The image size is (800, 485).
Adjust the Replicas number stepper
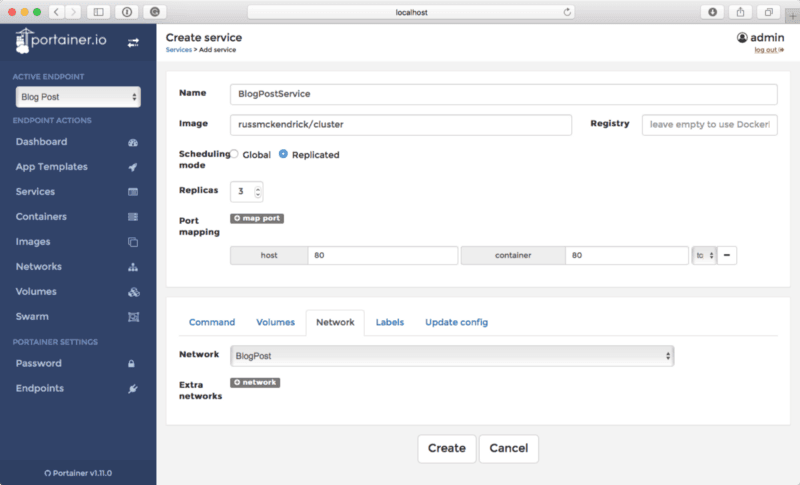[258, 191]
